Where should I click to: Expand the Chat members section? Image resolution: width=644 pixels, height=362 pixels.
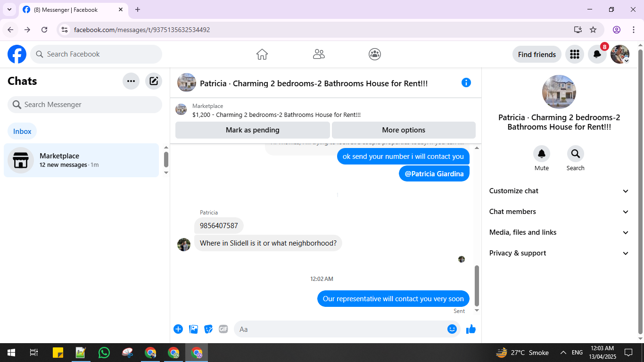coord(559,212)
